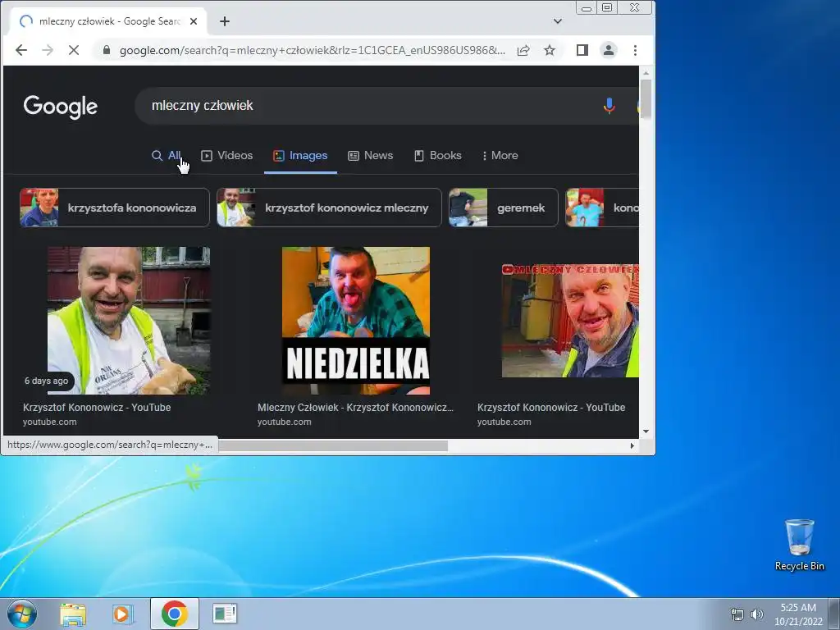
Task: Share this page from the address bar
Action: tap(523, 50)
